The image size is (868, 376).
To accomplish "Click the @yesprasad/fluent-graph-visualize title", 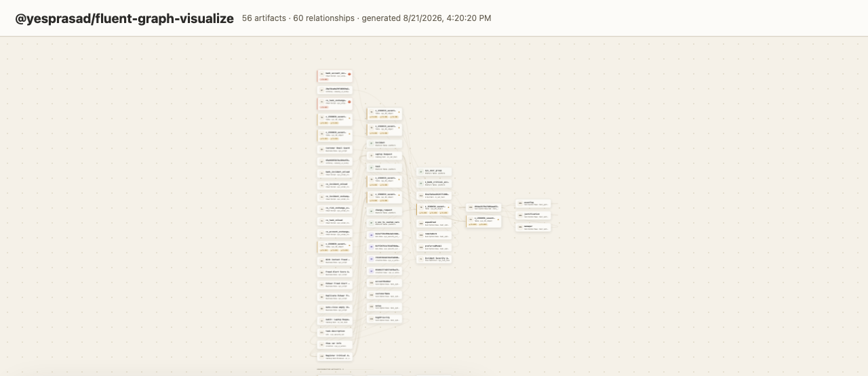I will tap(125, 18).
